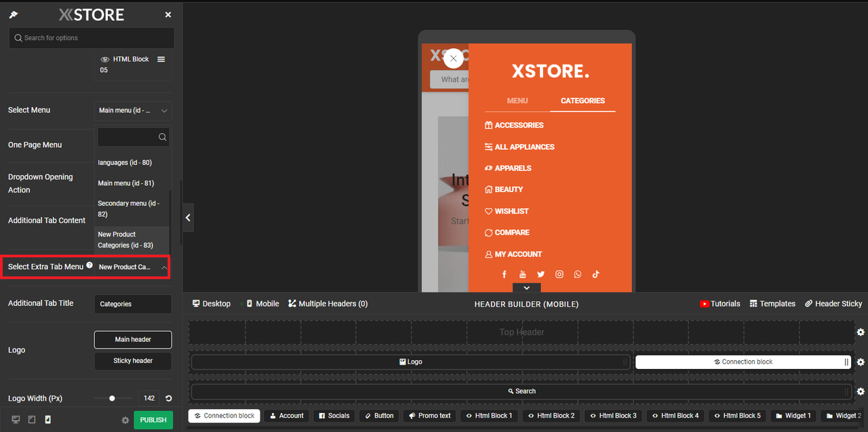Click the YouTube icon in preview menu
The width and height of the screenshot is (868, 432).
click(522, 275)
